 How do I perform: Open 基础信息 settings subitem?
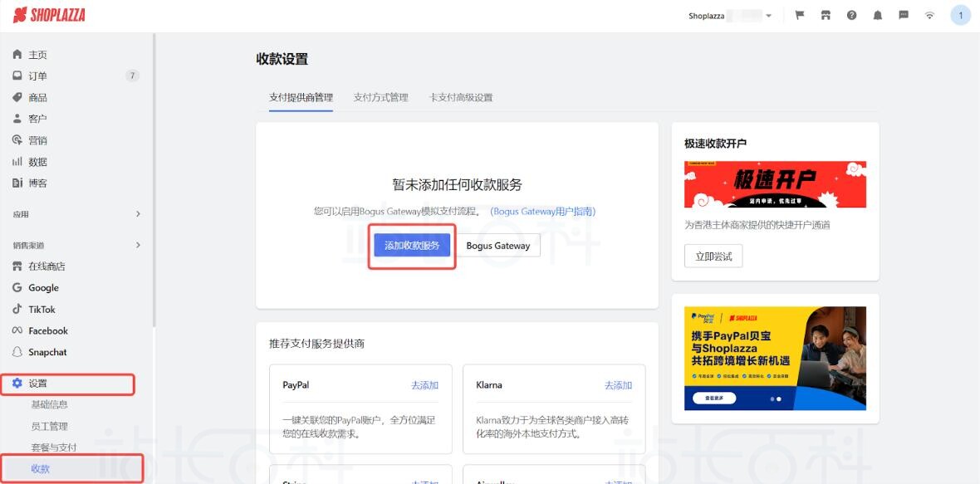click(x=49, y=404)
